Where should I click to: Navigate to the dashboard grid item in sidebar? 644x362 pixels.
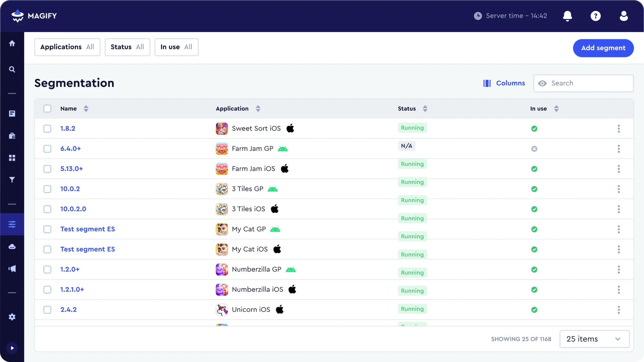tap(12, 158)
